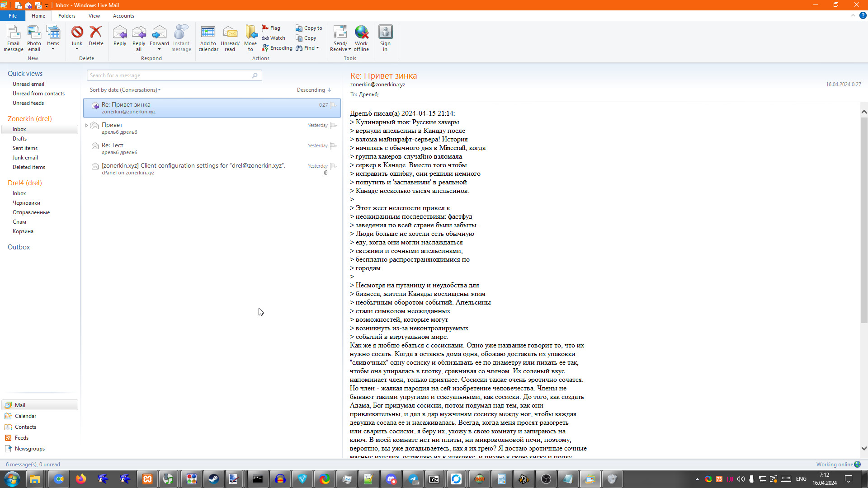Open Sort by date dropdown
The width and height of the screenshot is (868, 488).
pos(125,90)
